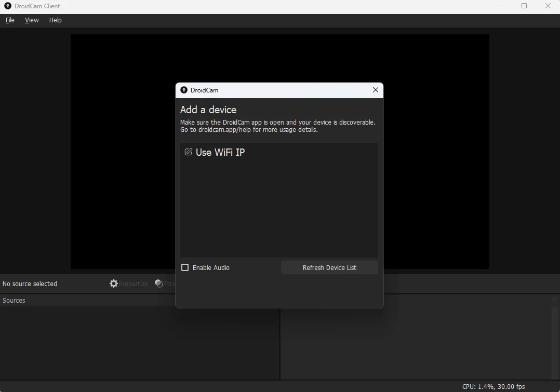Click the CPU and fps status readout
The width and height of the screenshot is (560, 392).
coord(493,387)
